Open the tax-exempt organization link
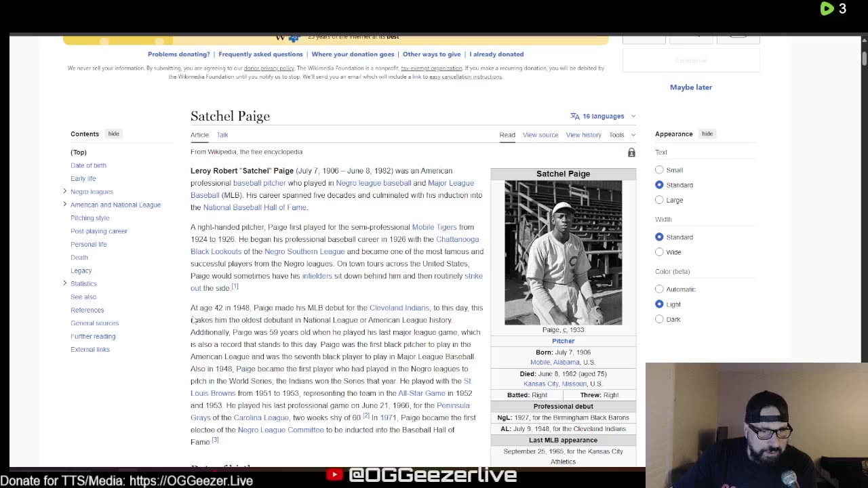The height and width of the screenshot is (488, 868). [431, 68]
